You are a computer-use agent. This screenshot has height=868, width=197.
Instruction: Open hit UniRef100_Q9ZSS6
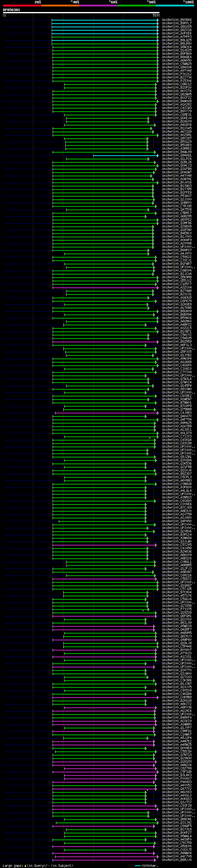click(177, 30)
